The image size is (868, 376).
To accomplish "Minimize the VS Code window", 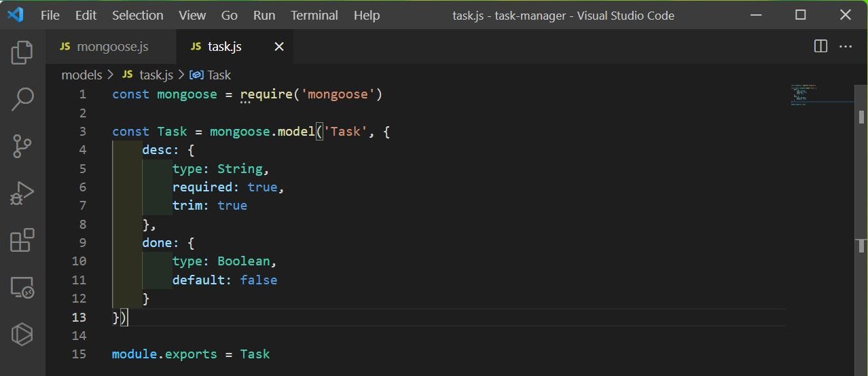I will pyautogui.click(x=756, y=15).
